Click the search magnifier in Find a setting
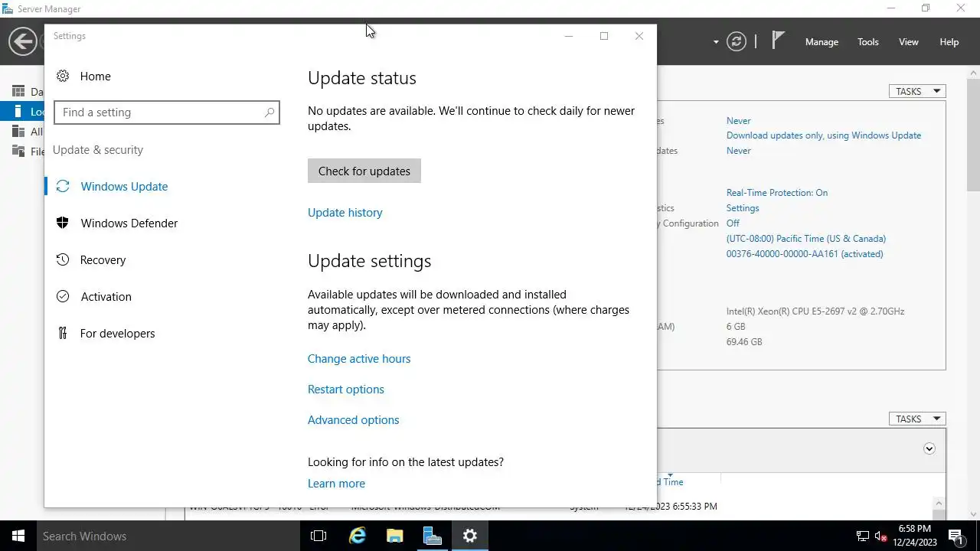This screenshot has width=980, height=551. (x=269, y=112)
